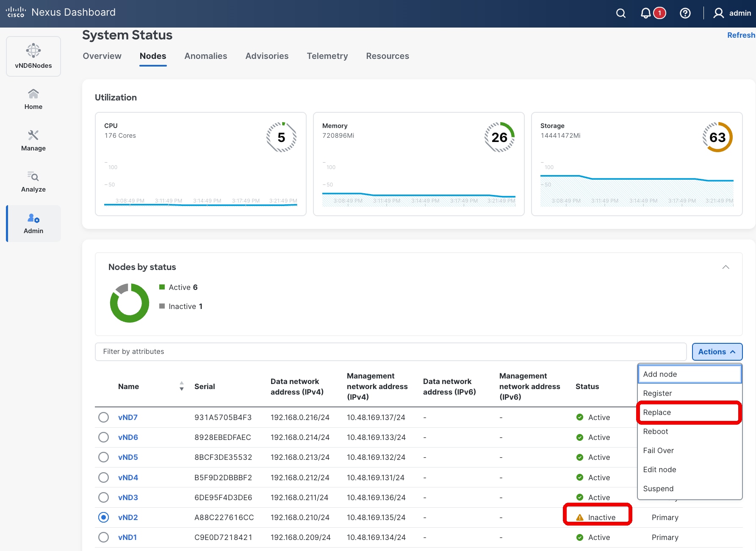756x551 pixels.
Task: Choose Replace from Actions menu
Action: coord(690,412)
